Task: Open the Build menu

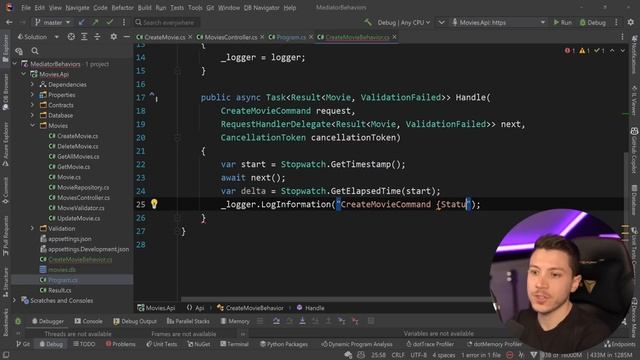Action: (144, 8)
